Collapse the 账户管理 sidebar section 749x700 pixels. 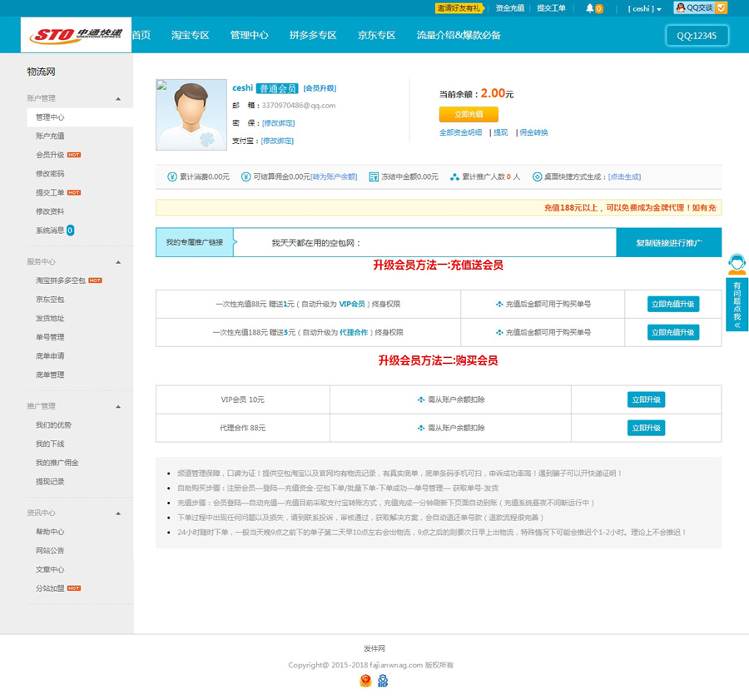tap(118, 99)
